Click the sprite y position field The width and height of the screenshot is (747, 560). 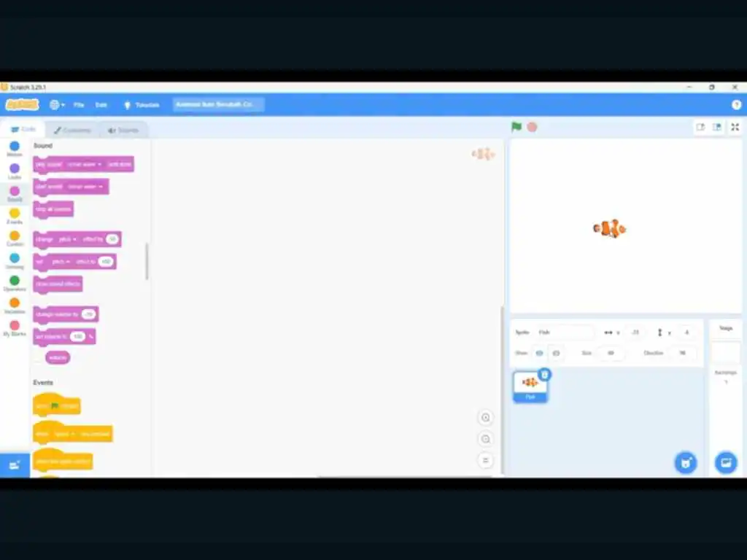point(686,332)
